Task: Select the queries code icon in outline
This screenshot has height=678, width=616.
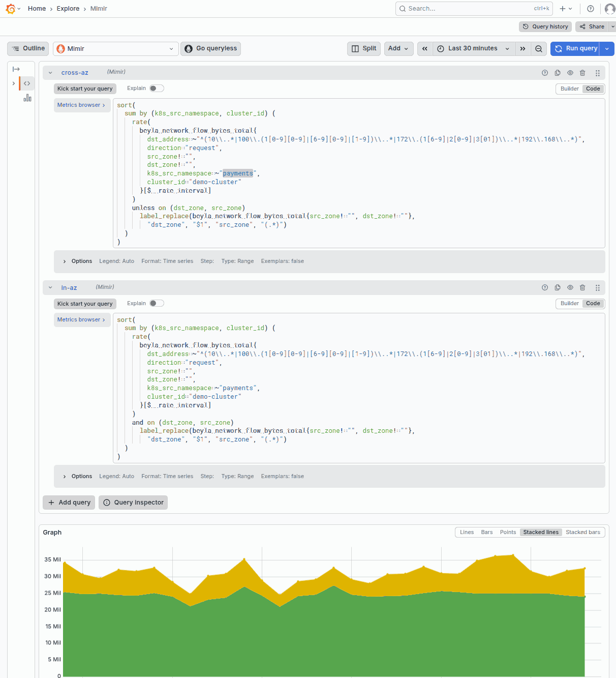Action: (x=27, y=83)
